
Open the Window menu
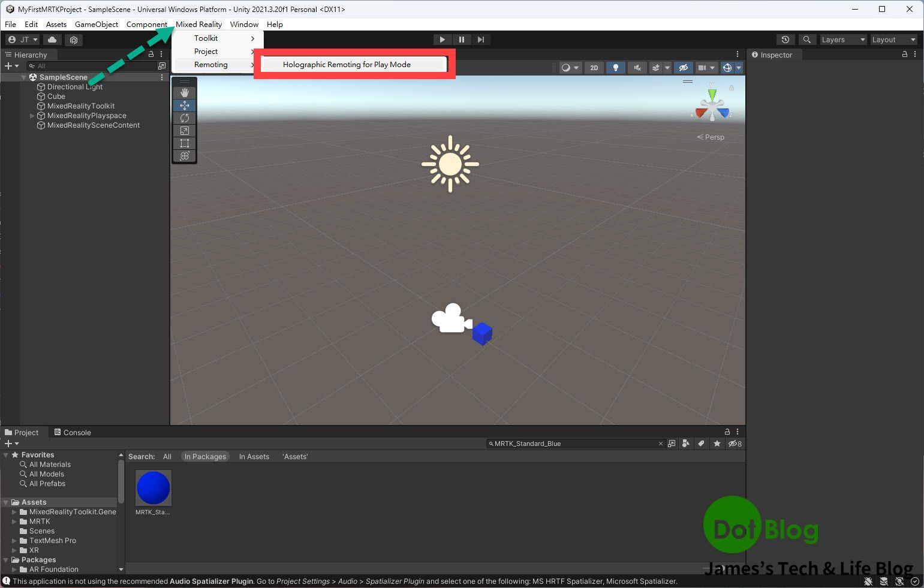pos(244,24)
